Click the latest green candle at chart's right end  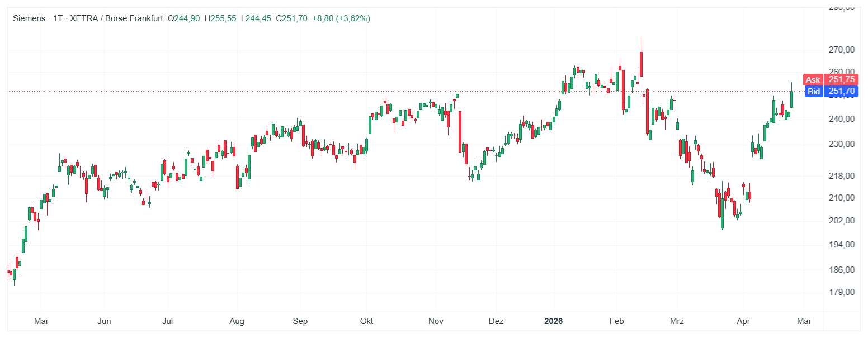click(x=791, y=99)
